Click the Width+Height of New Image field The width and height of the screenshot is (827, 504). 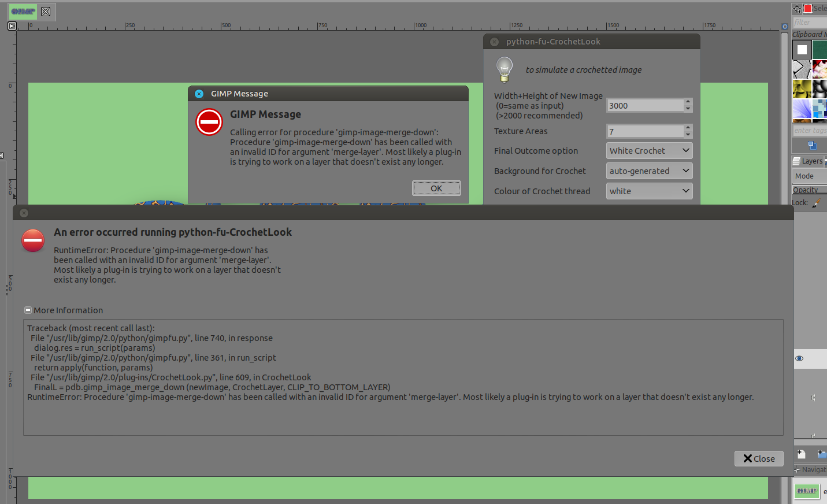(645, 106)
